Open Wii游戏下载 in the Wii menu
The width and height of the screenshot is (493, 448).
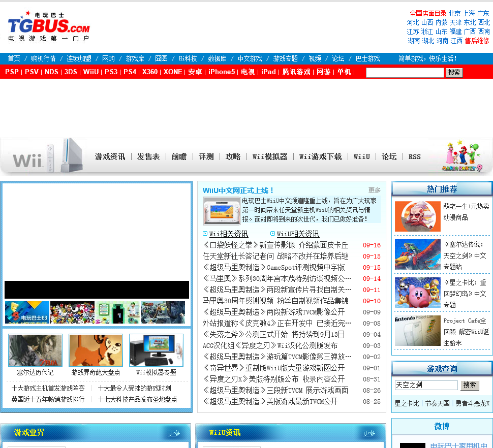point(320,156)
